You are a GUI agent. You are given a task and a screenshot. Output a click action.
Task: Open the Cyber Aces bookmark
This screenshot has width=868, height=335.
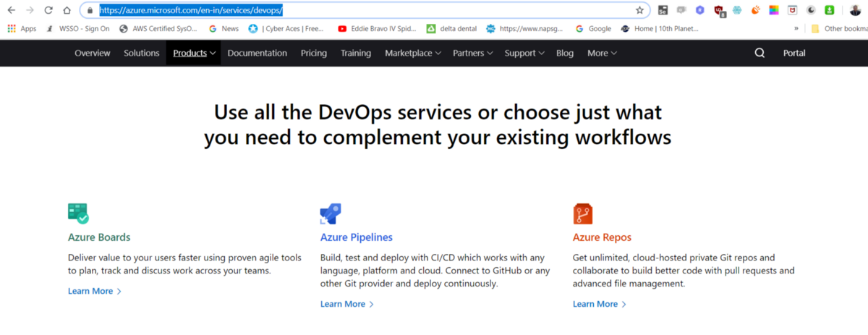pos(287,29)
